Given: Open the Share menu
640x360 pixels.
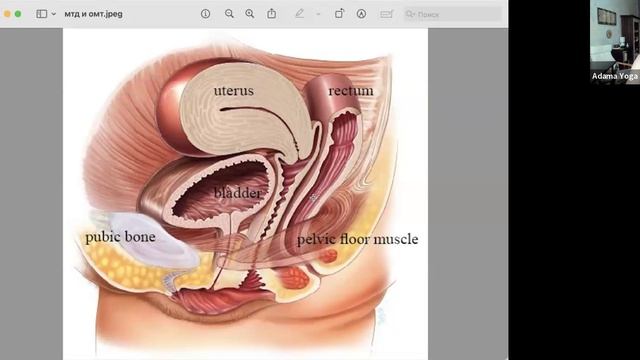Looking at the screenshot, I should [271, 13].
